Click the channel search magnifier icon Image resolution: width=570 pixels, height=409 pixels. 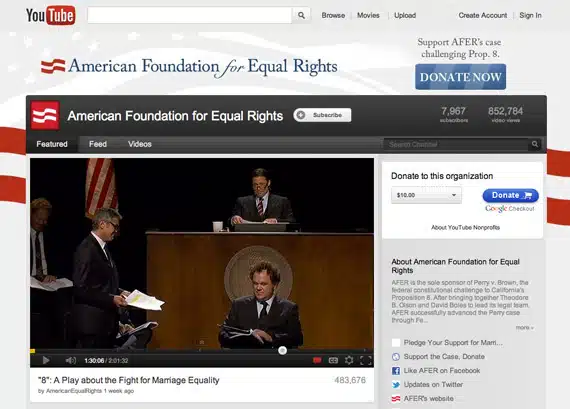point(535,144)
